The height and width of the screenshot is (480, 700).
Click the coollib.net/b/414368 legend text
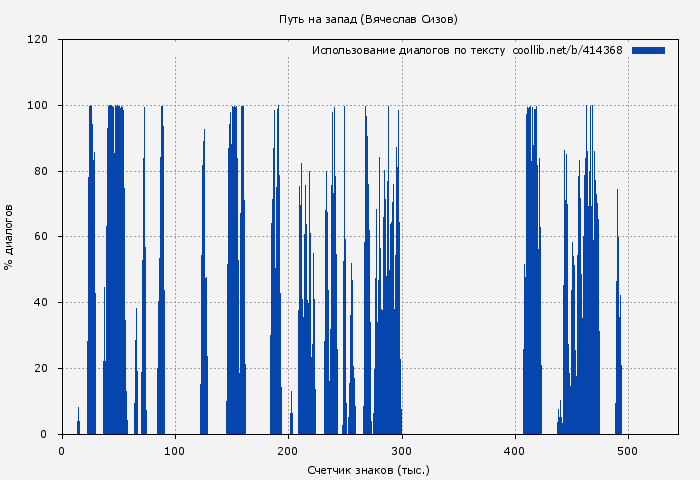[x=567, y=50]
